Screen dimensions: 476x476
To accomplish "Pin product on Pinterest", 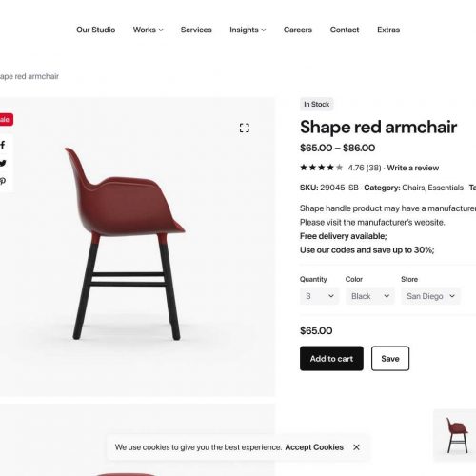I will point(3,181).
